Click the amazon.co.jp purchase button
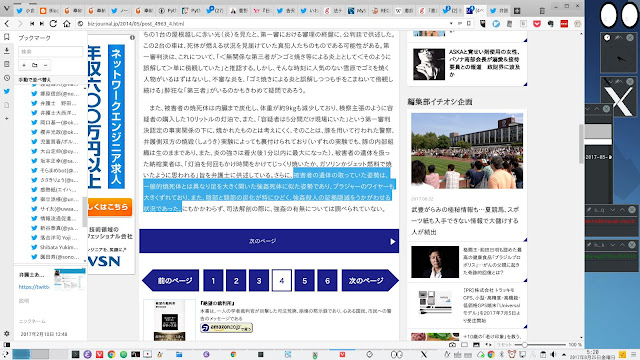Image resolution: width=640 pixels, height=360 pixels. point(227,327)
